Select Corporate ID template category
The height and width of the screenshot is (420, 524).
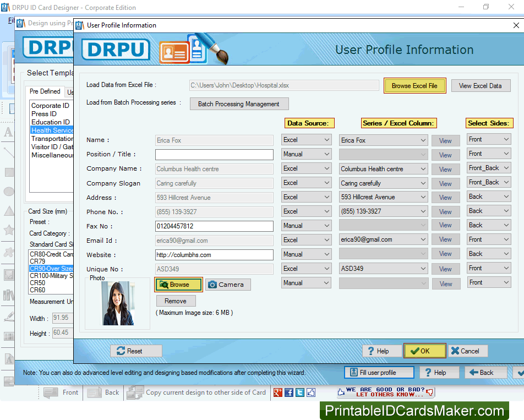click(50, 106)
